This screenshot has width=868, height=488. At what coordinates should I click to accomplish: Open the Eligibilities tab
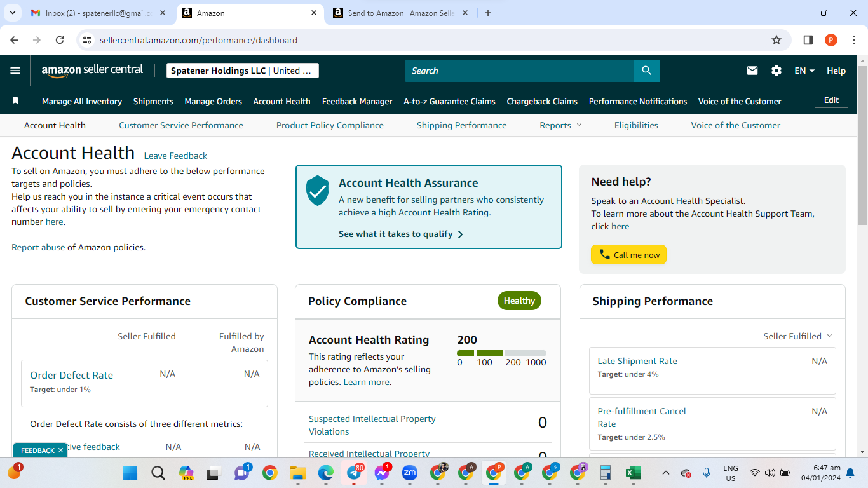pyautogui.click(x=636, y=125)
